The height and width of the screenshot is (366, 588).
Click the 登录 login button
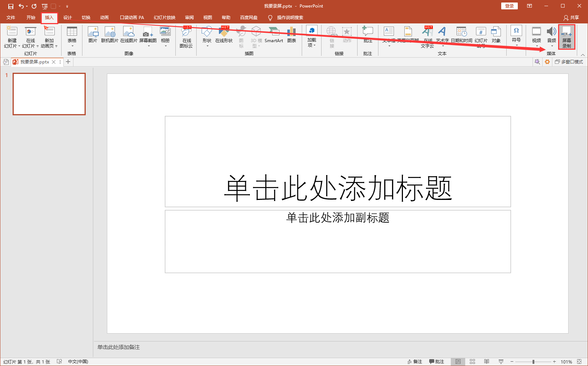pyautogui.click(x=509, y=6)
